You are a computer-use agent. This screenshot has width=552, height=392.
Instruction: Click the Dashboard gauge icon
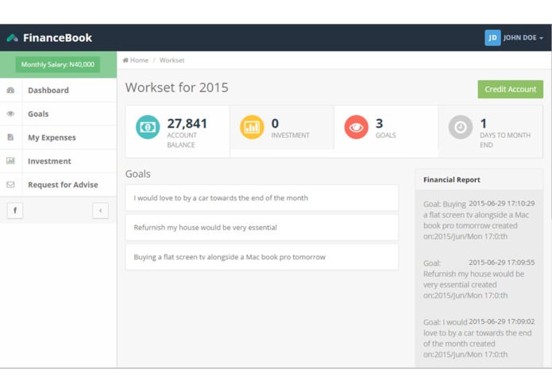tap(10, 90)
